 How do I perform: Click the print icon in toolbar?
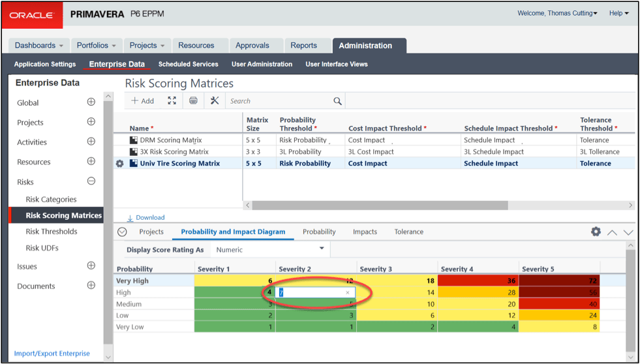(x=194, y=101)
